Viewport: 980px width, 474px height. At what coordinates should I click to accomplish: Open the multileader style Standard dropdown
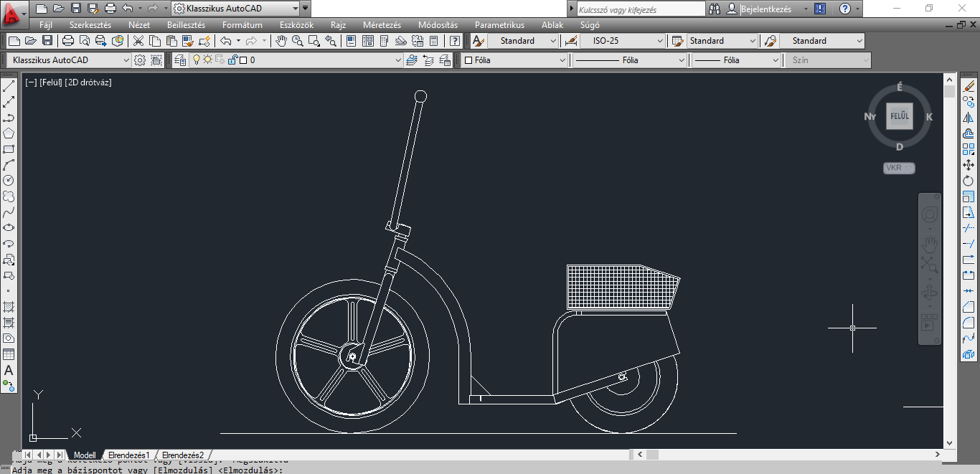coord(859,41)
